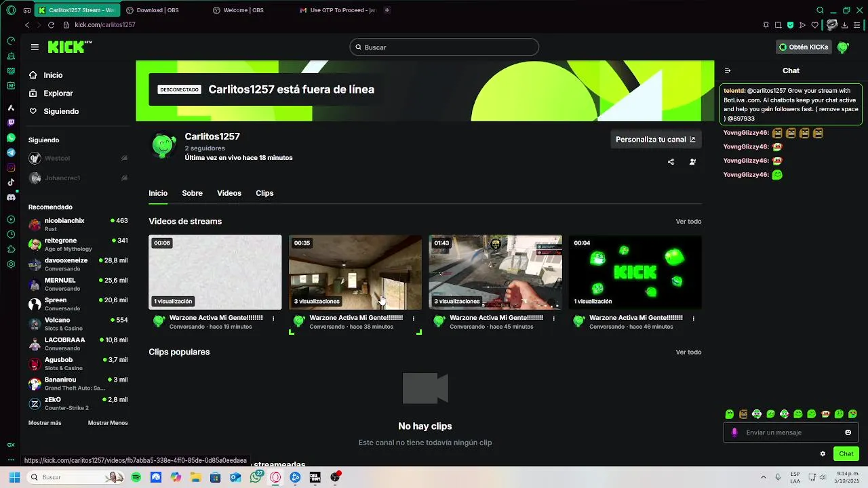Open Outlook from the taskbar
This screenshot has height=488, width=868.
[x=235, y=477]
